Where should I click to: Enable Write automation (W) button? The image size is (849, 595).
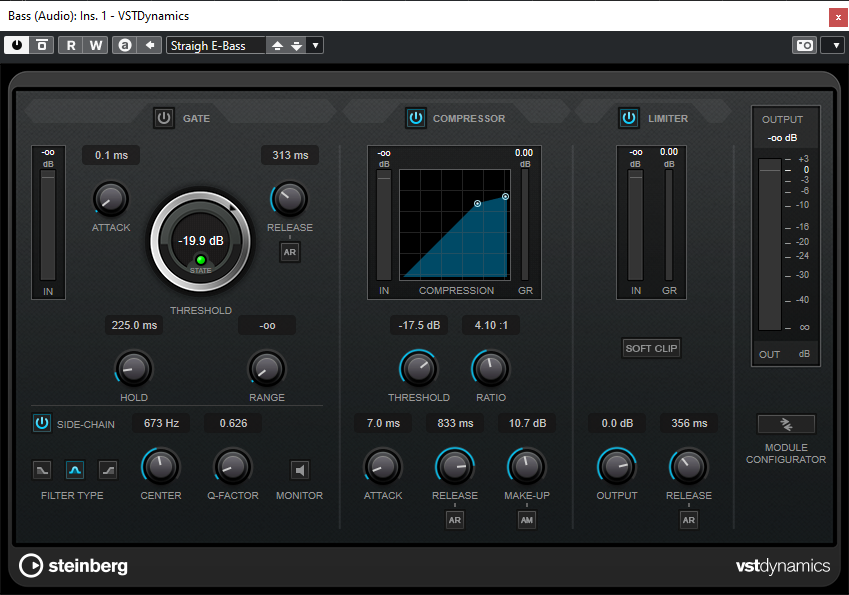[96, 45]
